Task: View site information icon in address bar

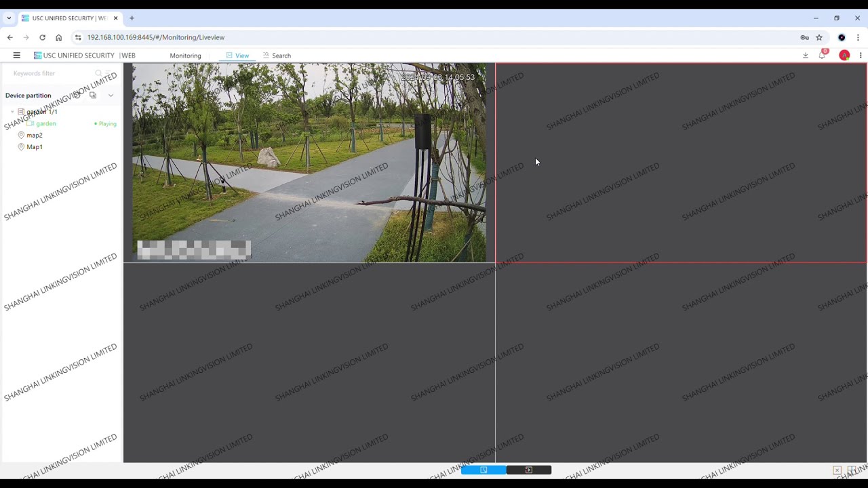Action: 78,37
